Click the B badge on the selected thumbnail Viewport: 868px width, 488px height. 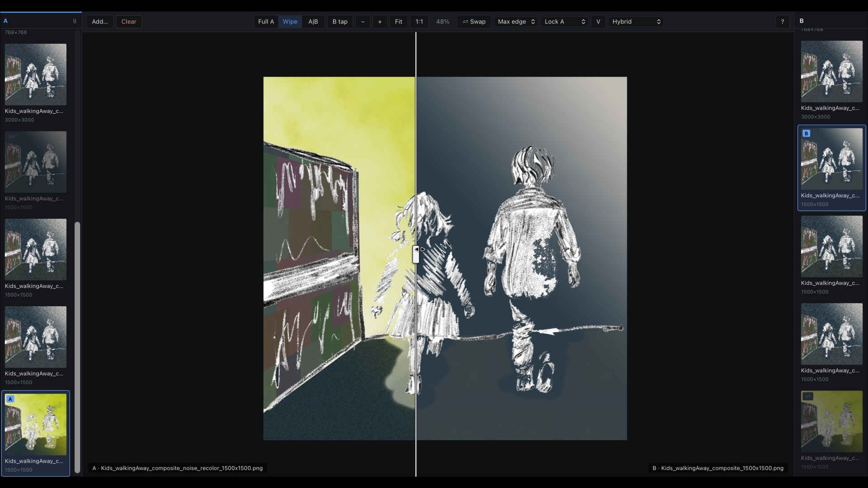pyautogui.click(x=807, y=133)
